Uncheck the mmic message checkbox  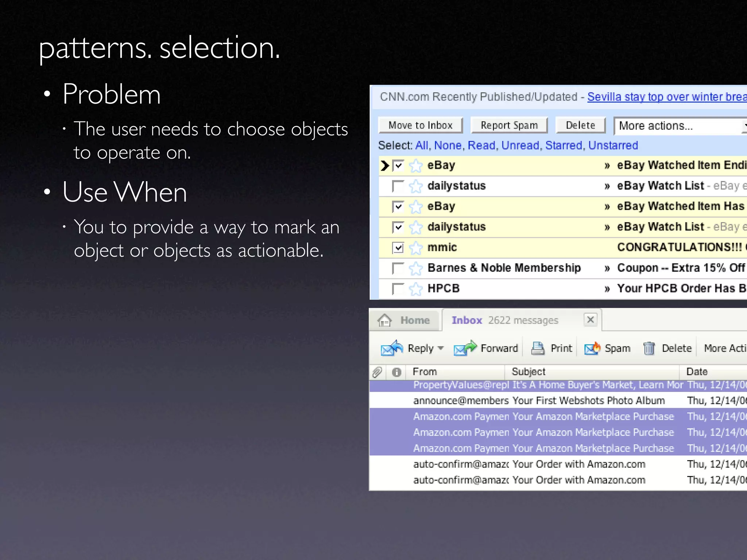398,248
